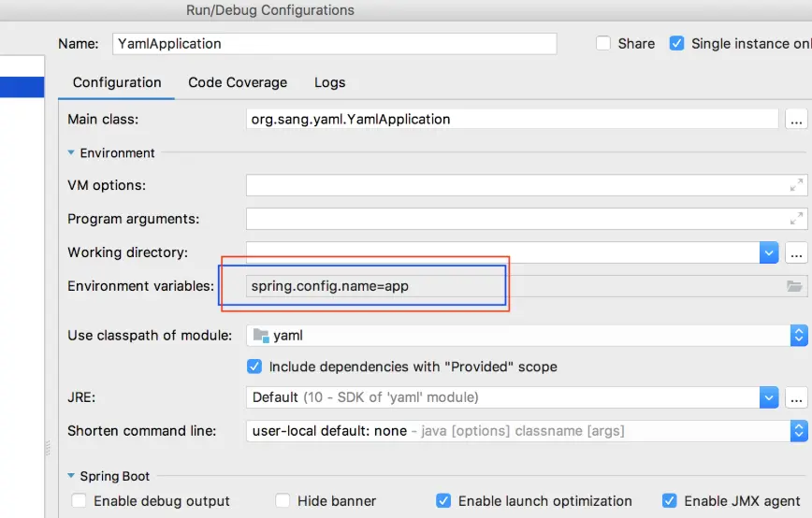Image resolution: width=812 pixels, height=518 pixels.
Task: Disable the Enable launch optimization checkbox
Action: pyautogui.click(x=443, y=500)
